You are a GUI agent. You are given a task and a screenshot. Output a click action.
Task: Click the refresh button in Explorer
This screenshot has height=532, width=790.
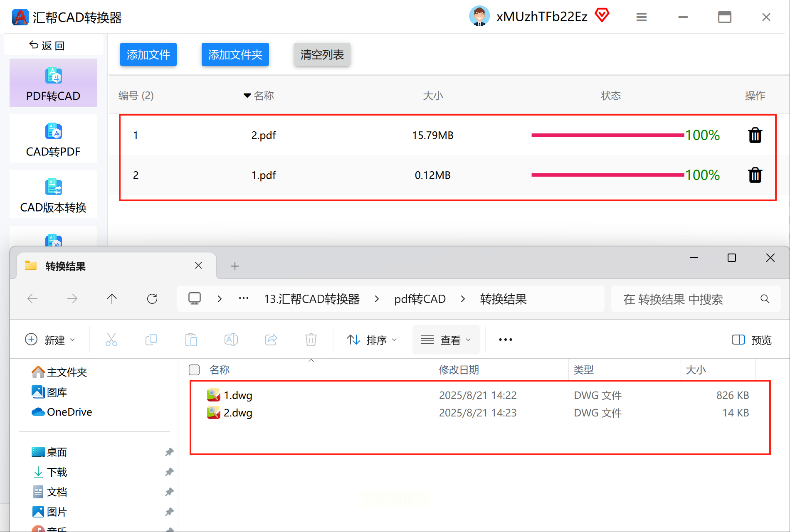coord(152,298)
